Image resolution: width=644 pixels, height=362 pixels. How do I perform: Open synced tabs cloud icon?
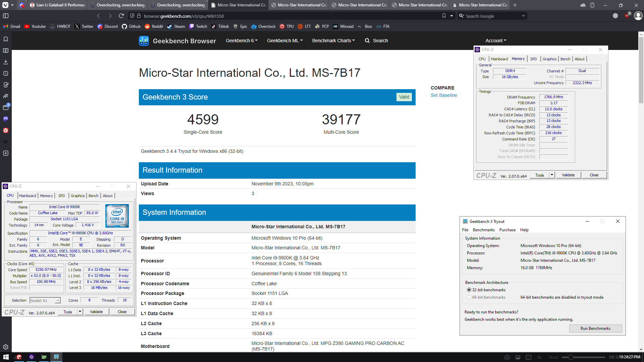583,5
